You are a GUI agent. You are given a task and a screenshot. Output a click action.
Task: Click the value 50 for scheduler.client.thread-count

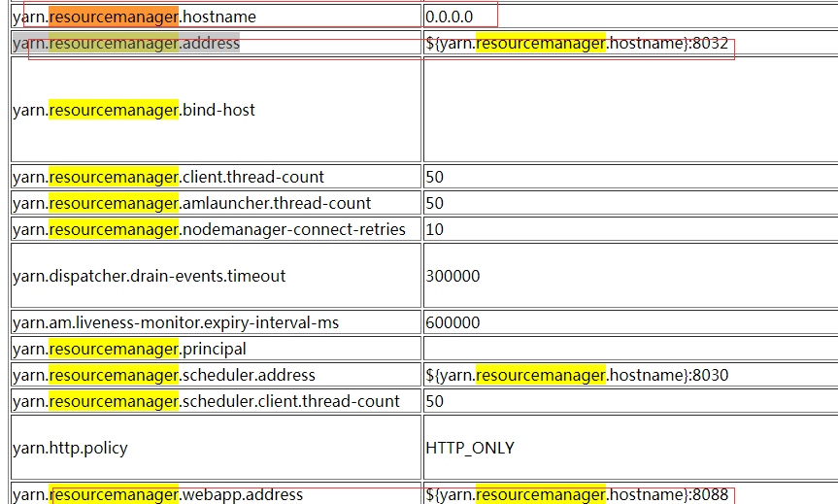click(x=434, y=401)
